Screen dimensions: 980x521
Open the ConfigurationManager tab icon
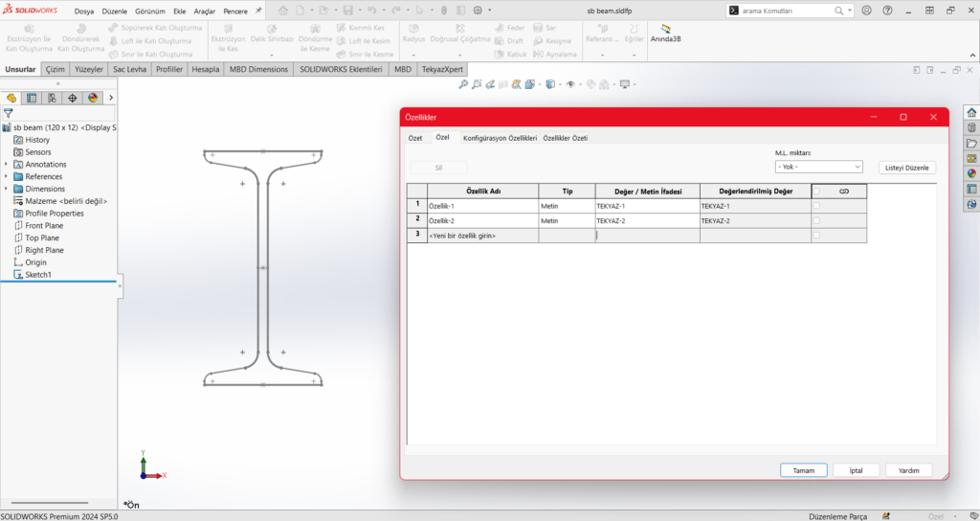pos(52,98)
